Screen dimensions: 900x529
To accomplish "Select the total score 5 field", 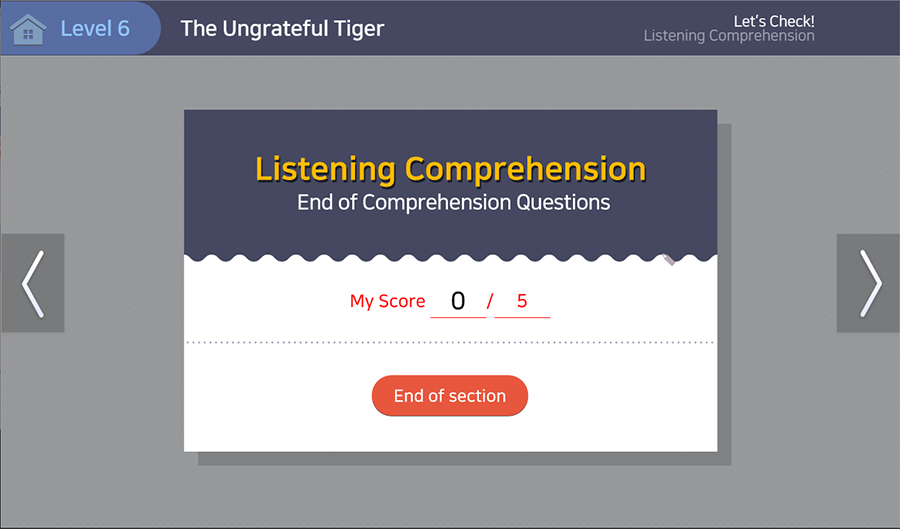I will click(522, 301).
